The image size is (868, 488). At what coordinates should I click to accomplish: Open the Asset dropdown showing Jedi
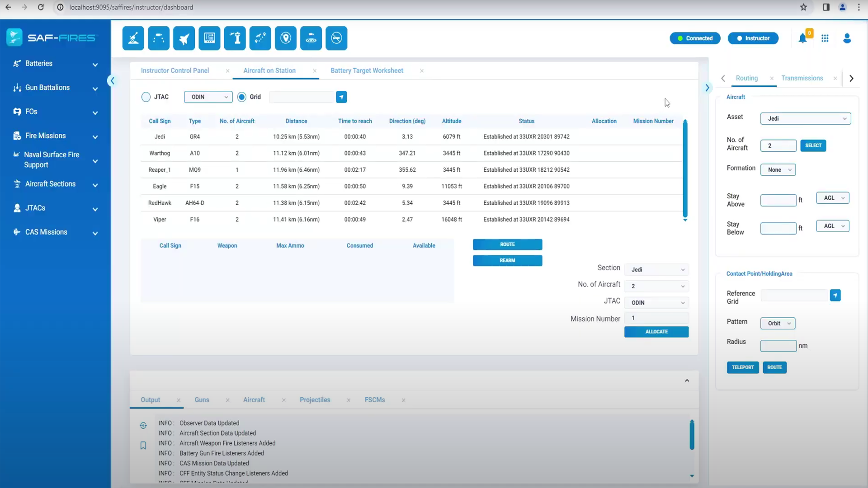coord(805,118)
